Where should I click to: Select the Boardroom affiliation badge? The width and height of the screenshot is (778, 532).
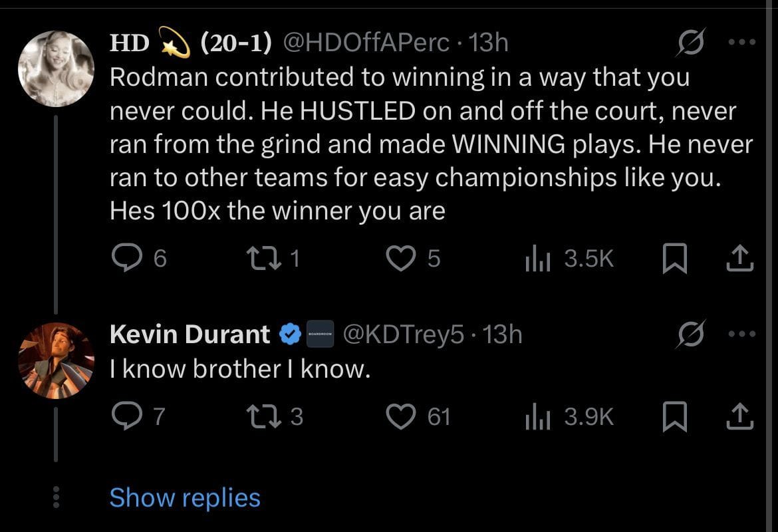[319, 334]
